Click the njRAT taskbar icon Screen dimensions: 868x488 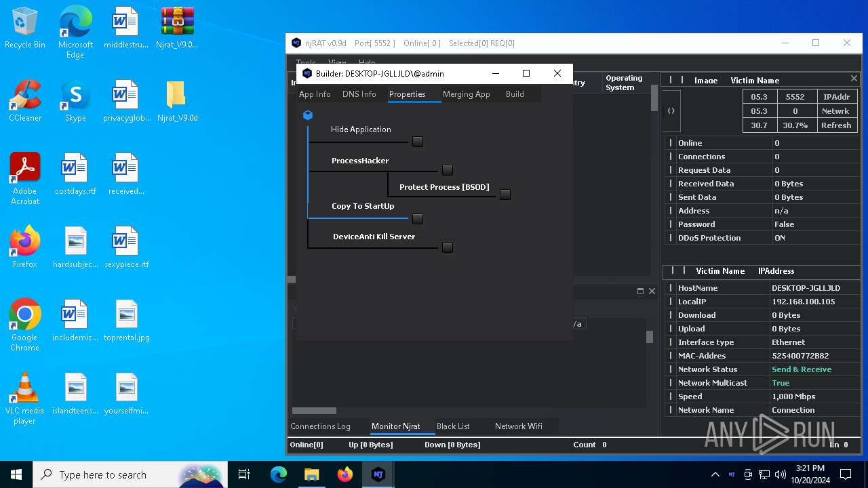pos(378,474)
